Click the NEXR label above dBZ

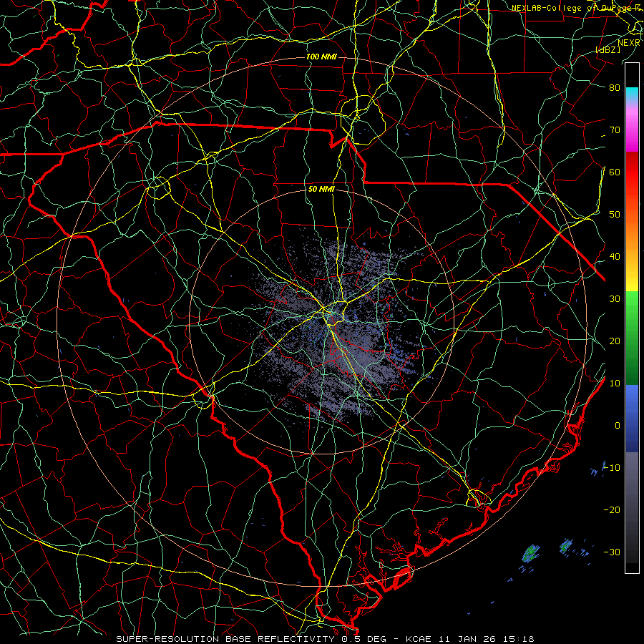[x=629, y=43]
